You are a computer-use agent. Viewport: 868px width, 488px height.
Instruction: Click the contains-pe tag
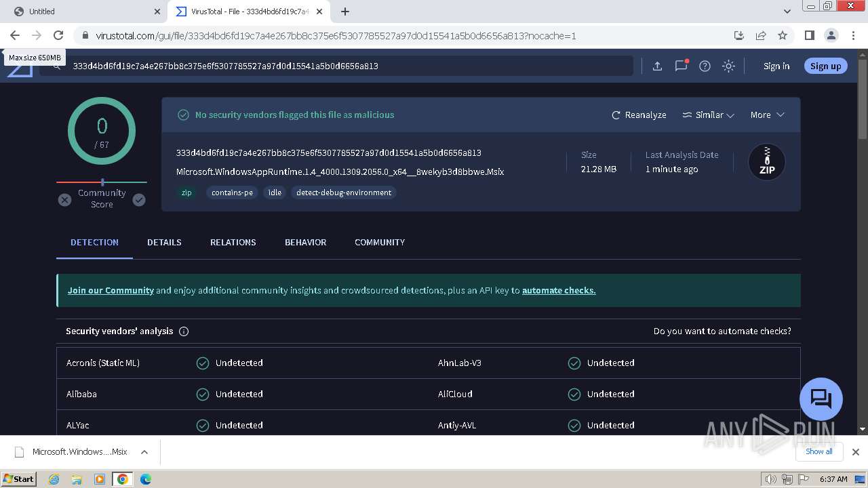tap(232, 192)
